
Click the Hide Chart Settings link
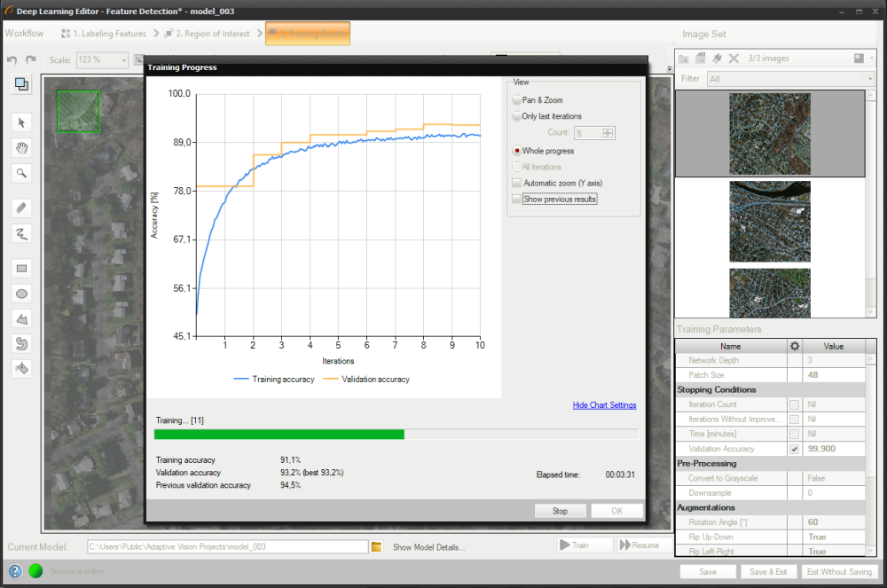tap(604, 405)
